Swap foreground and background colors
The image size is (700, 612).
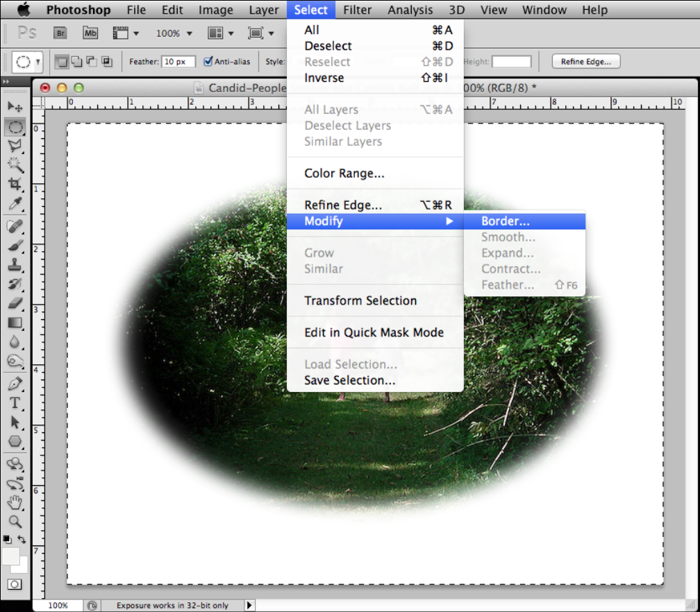[x=23, y=539]
